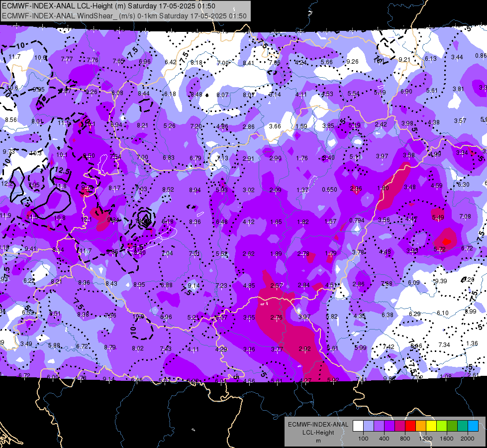The height and width of the screenshot is (448, 487).
Task: Click the wind shear value 2.36
Action: [x=356, y=189]
